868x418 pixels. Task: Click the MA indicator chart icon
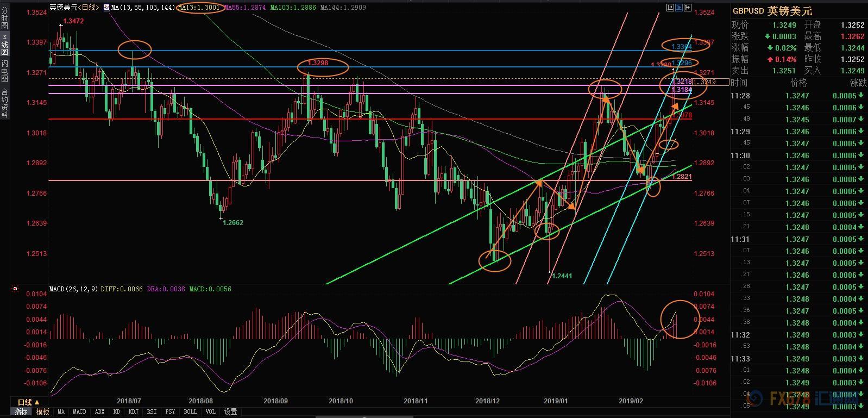tap(107, 8)
